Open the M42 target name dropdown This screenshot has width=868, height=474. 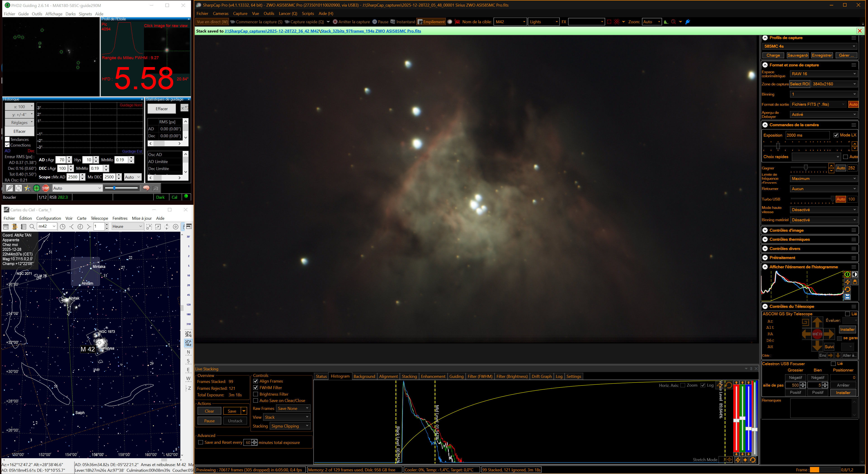510,22
